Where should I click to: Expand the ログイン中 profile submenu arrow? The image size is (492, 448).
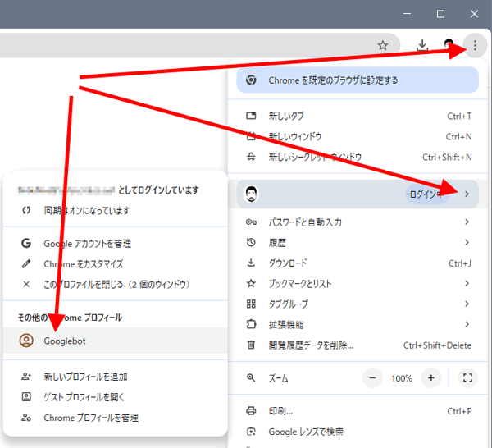(x=467, y=194)
